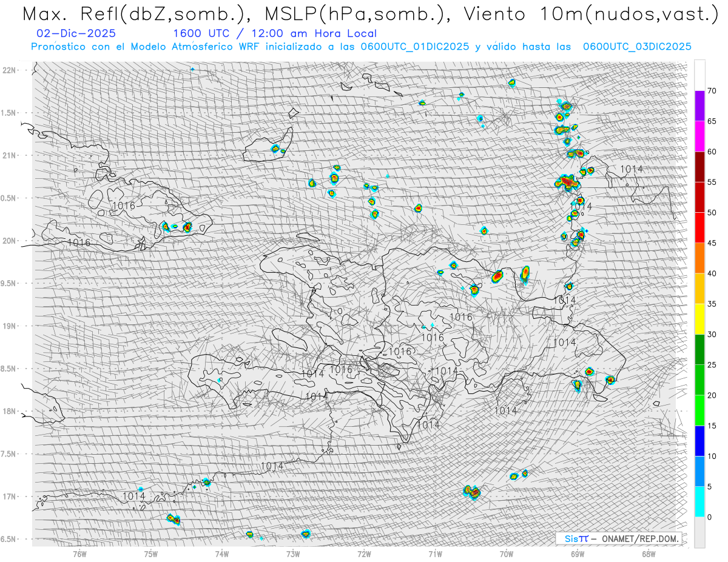Click the '70' label on the color scale
Image resolution: width=728 pixels, height=562 pixels.
[712, 91]
